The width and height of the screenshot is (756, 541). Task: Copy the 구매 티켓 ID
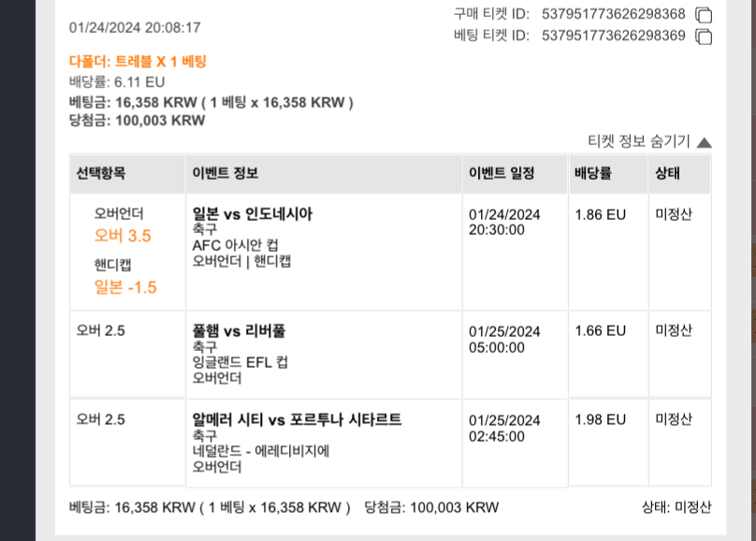point(704,15)
